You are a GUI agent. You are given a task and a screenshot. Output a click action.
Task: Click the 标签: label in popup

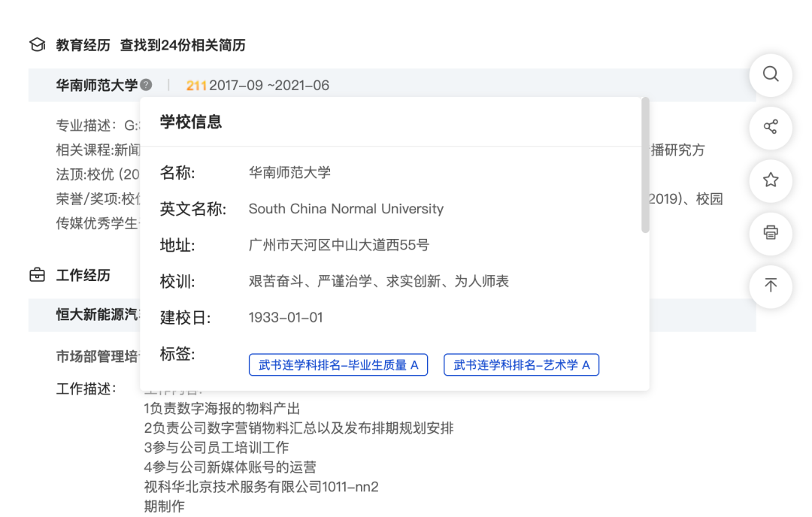[177, 355]
